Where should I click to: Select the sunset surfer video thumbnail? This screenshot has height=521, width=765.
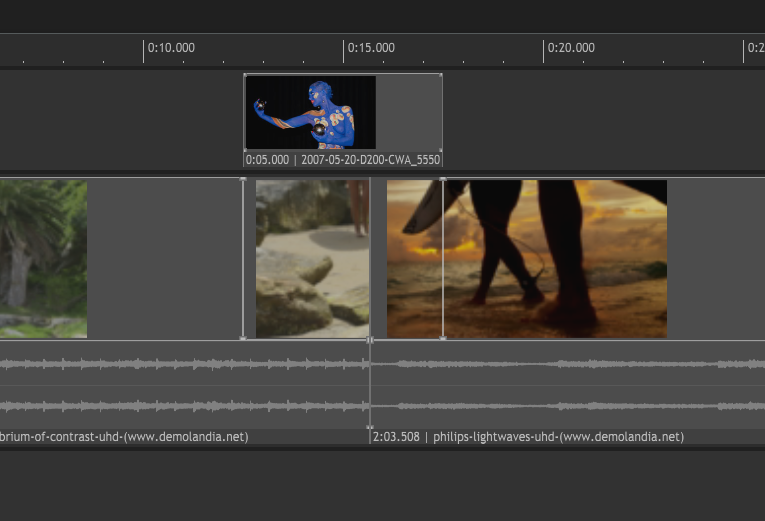pos(527,259)
